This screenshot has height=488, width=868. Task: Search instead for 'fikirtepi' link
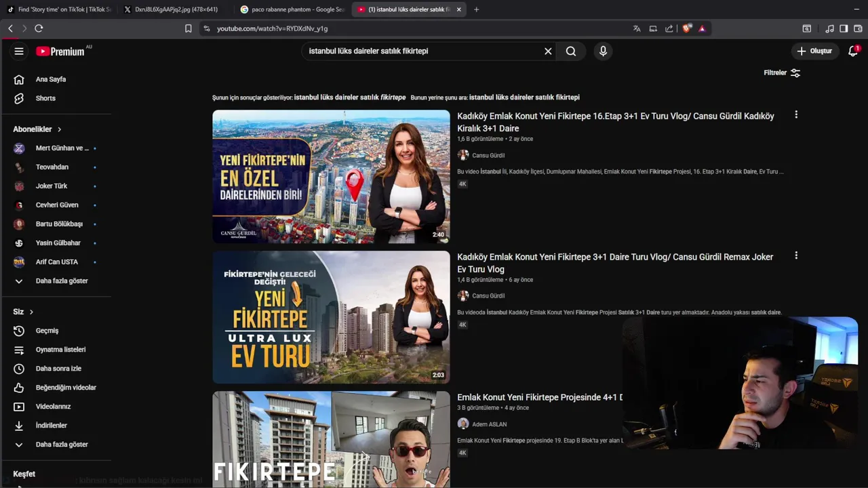pyautogui.click(x=524, y=98)
